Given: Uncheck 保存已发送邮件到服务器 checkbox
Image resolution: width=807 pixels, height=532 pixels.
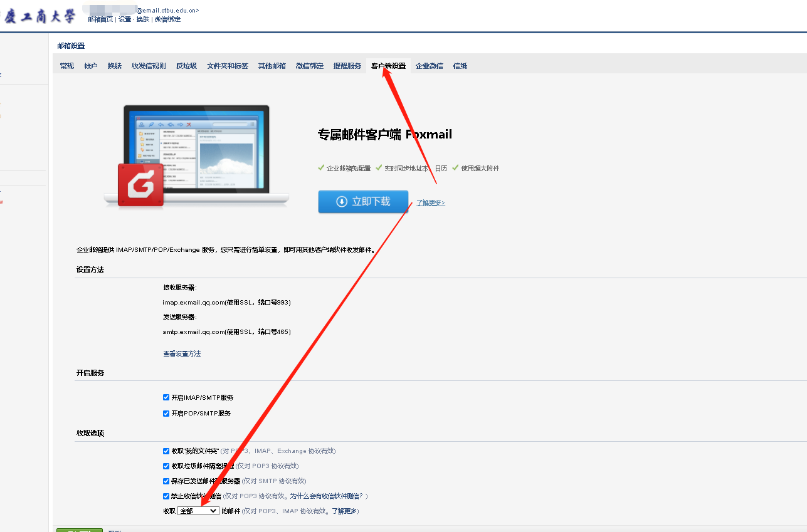Looking at the screenshot, I should pos(166,481).
